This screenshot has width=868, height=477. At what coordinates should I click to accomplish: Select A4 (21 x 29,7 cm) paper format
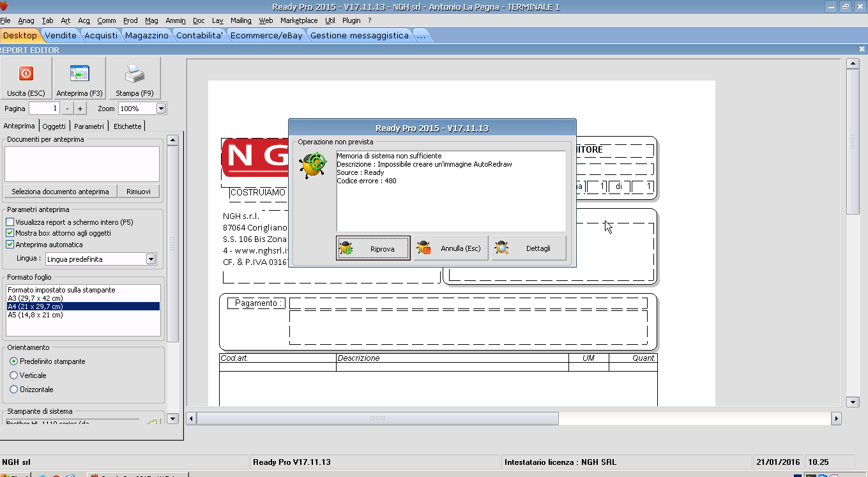(83, 307)
